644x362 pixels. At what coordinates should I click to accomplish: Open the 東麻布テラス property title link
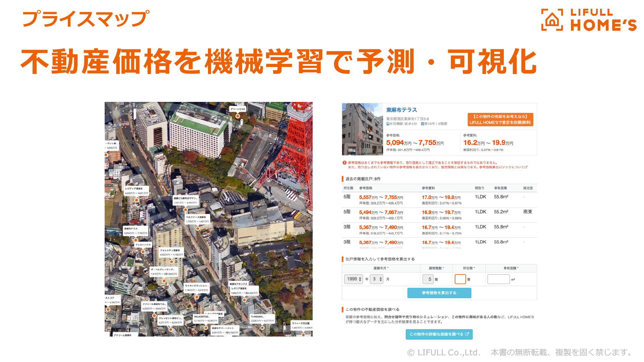click(401, 110)
